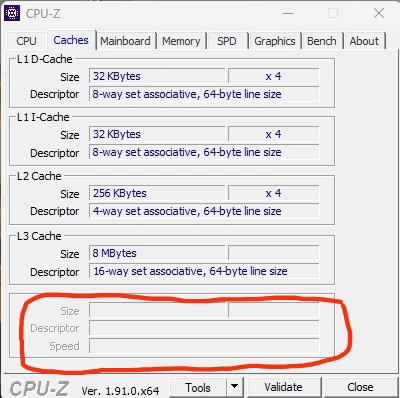400x398 pixels.
Task: Click the CPU-Z app icon in title bar
Action: pos(12,13)
